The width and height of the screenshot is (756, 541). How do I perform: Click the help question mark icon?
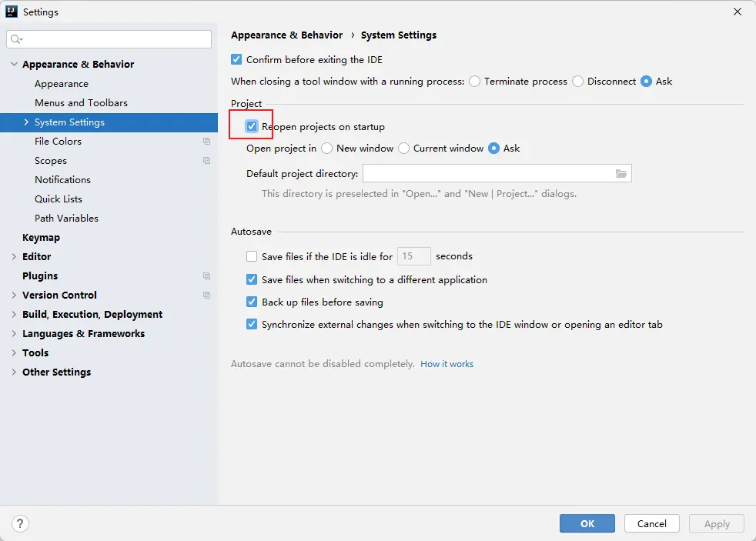pyautogui.click(x=21, y=523)
